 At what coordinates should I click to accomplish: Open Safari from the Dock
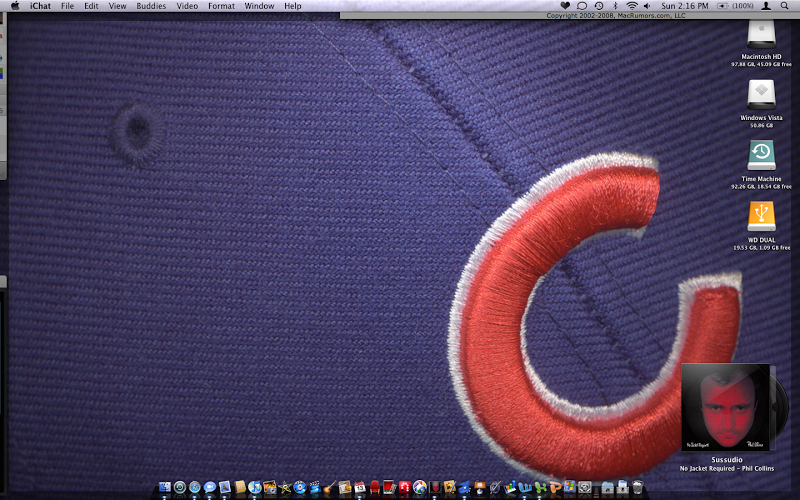click(195, 487)
